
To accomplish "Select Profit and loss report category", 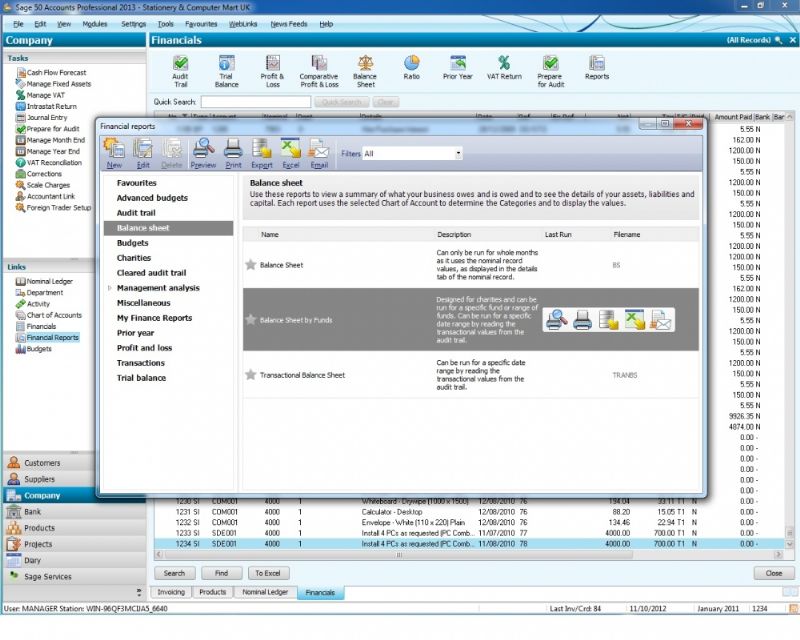I will pyautogui.click(x=144, y=348).
